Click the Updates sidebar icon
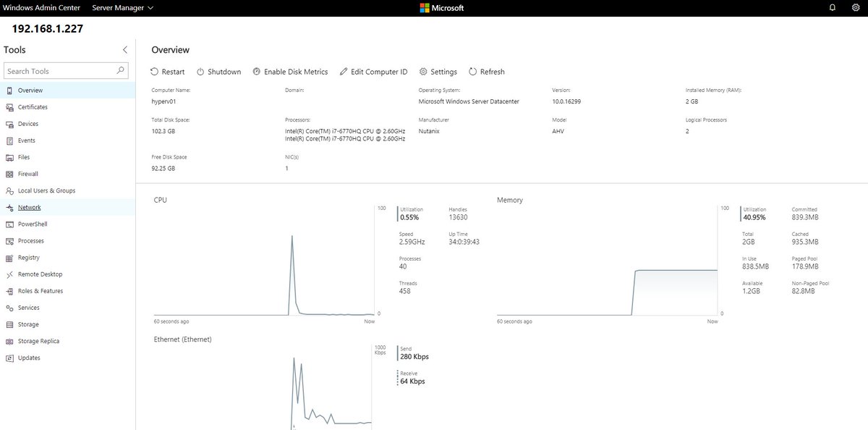This screenshot has height=430, width=868. point(9,358)
